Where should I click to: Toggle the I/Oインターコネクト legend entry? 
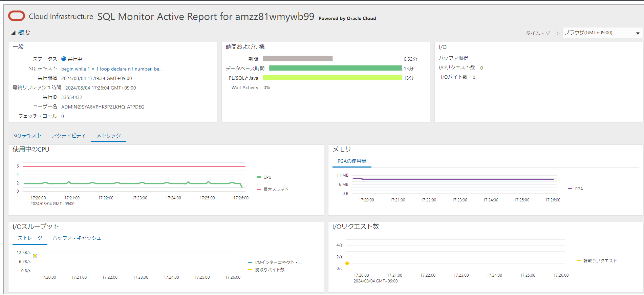pos(275,262)
